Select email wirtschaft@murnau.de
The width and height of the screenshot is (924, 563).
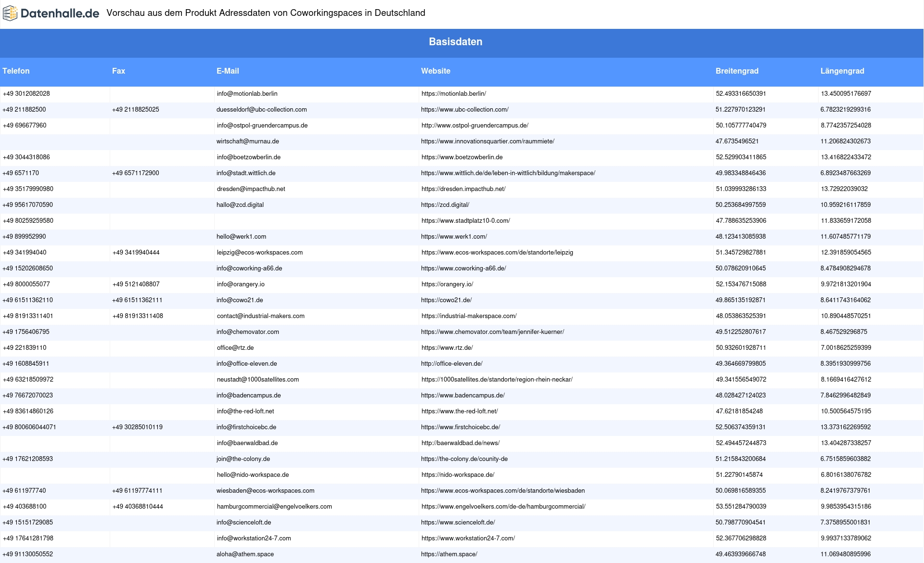(248, 141)
